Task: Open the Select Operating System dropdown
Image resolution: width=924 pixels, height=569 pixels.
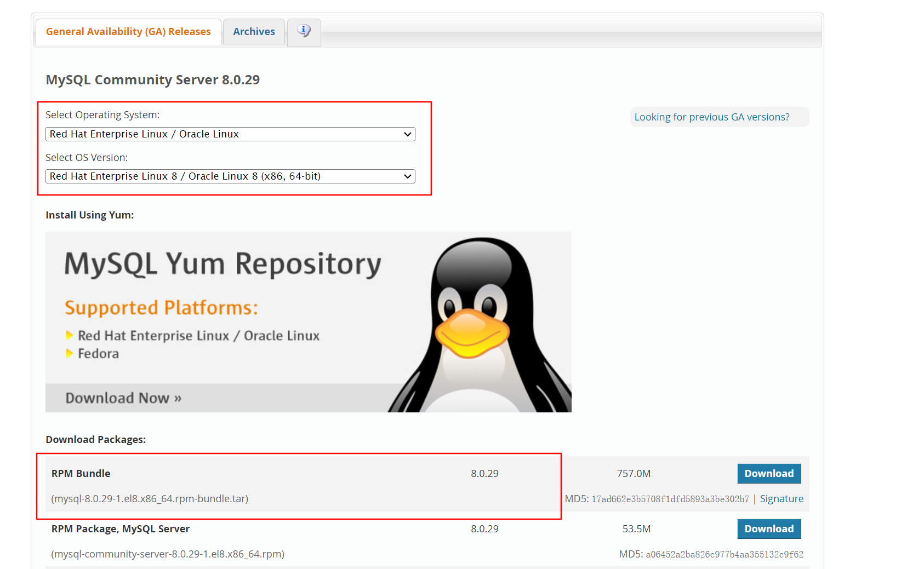Action: [230, 134]
